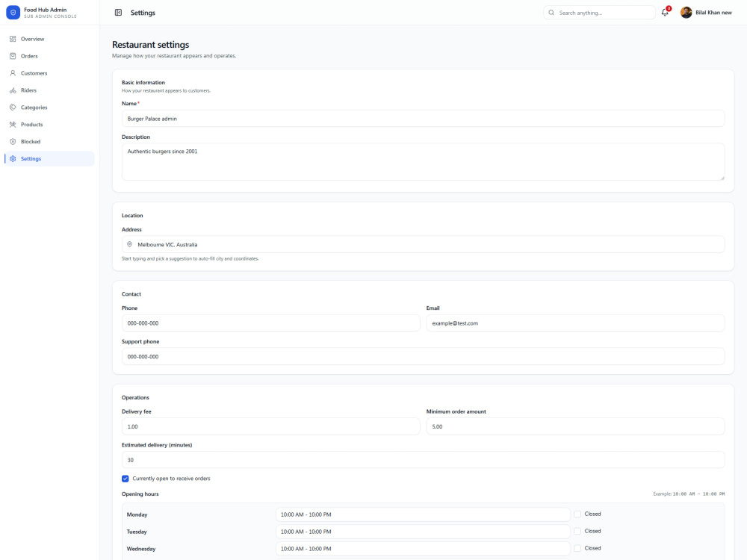Focus the Search anything field
This screenshot has height=560, width=747.
point(599,13)
